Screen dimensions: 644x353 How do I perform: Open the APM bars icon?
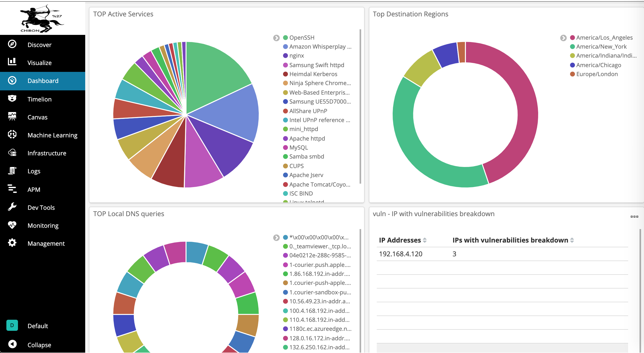[x=12, y=189]
